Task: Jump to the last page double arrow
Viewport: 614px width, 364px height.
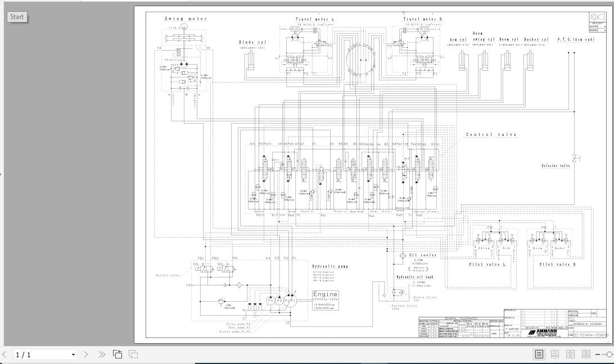Action: click(x=102, y=354)
